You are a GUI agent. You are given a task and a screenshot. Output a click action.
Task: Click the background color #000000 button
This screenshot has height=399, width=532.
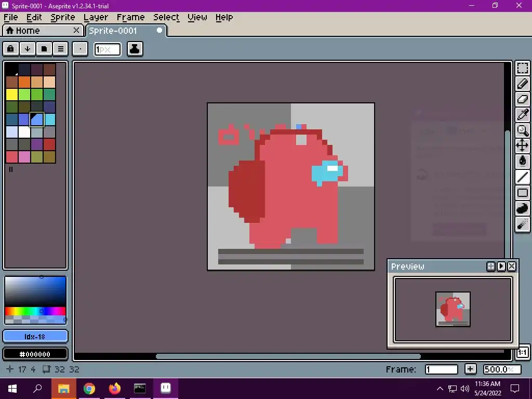35,354
